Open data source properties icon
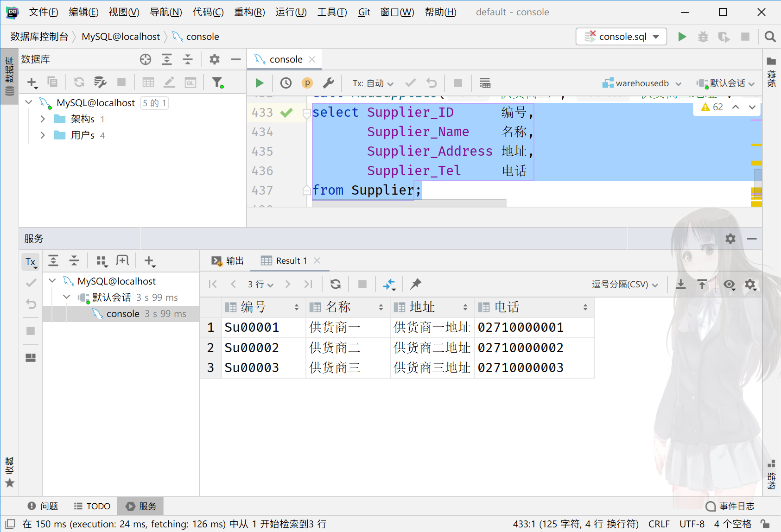 (x=100, y=82)
